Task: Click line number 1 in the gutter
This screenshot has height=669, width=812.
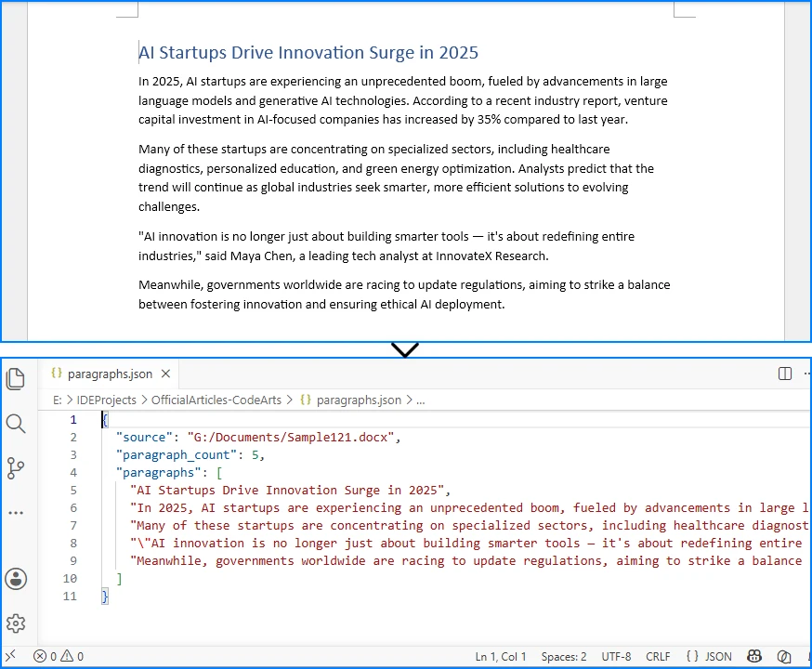Action: (x=73, y=419)
